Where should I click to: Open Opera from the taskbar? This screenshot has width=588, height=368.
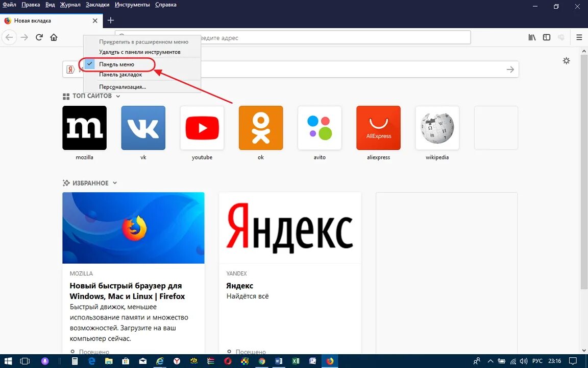pyautogui.click(x=228, y=361)
